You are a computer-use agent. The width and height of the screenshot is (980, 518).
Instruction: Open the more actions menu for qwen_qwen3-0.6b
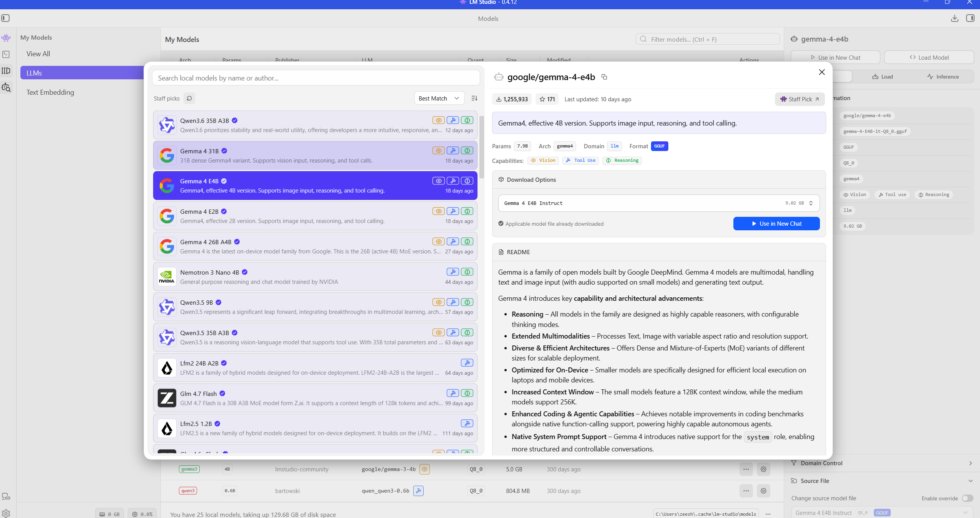(746, 491)
